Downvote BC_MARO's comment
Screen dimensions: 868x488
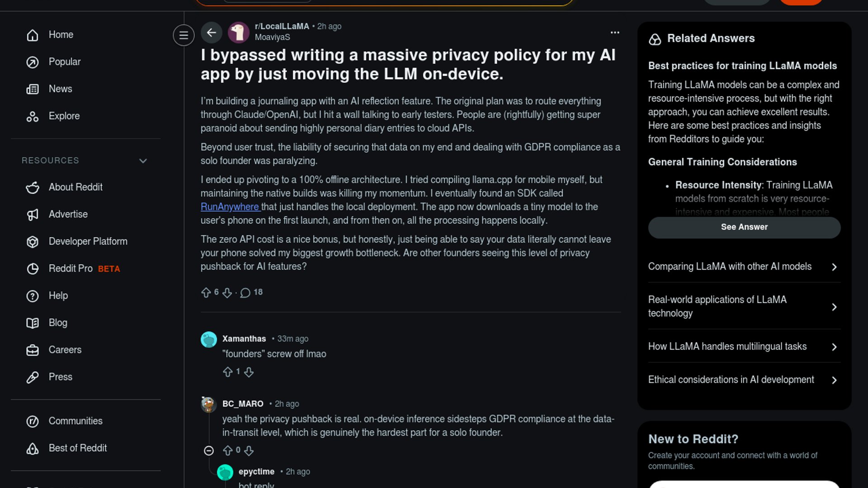click(249, 450)
